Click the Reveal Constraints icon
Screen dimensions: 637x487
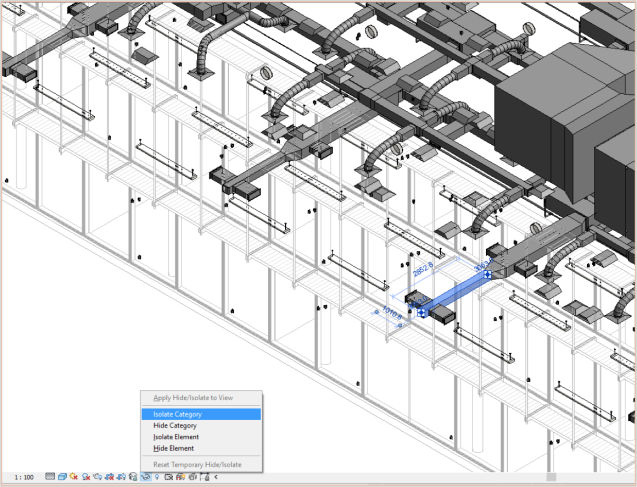click(x=204, y=476)
